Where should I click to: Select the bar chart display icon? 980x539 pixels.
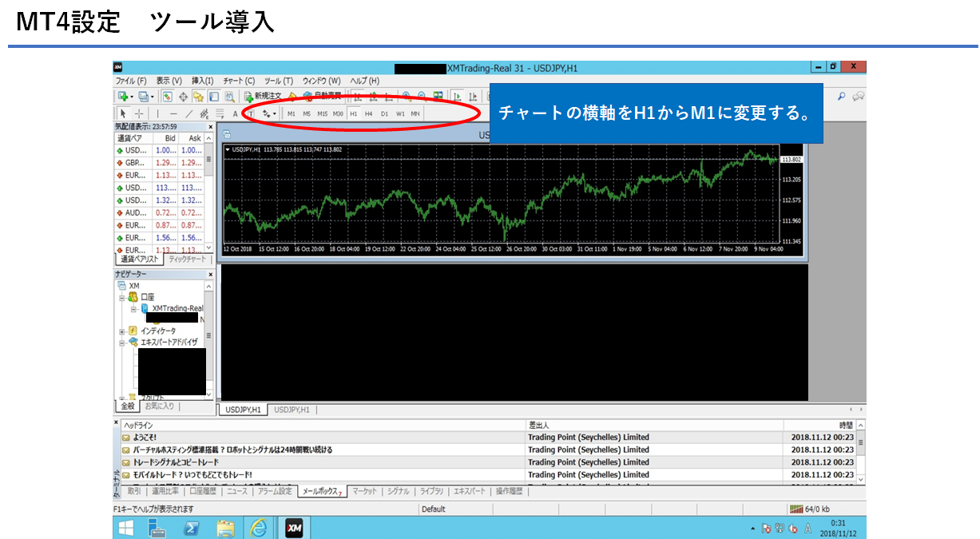[358, 97]
